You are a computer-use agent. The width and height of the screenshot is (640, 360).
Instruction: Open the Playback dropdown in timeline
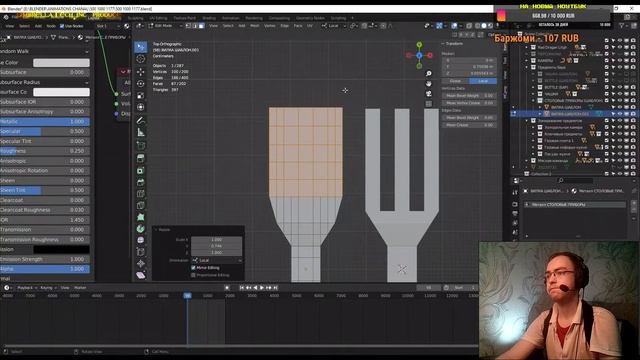[26, 288]
